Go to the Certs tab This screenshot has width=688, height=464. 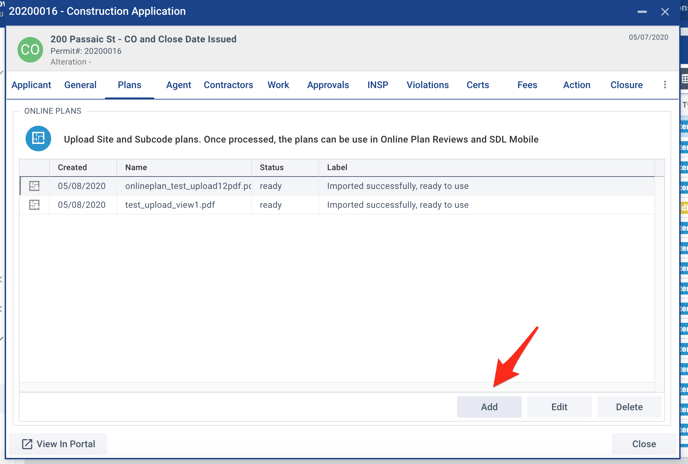coord(477,85)
